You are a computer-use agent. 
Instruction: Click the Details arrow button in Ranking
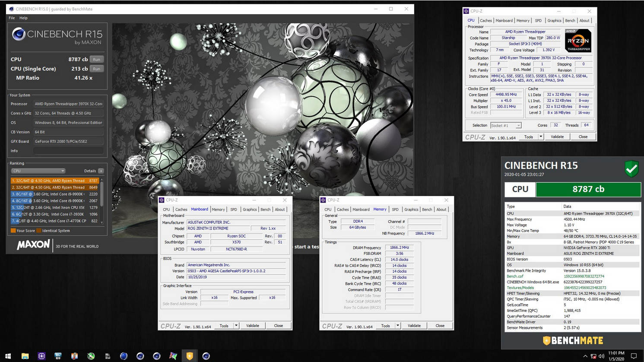tap(101, 171)
